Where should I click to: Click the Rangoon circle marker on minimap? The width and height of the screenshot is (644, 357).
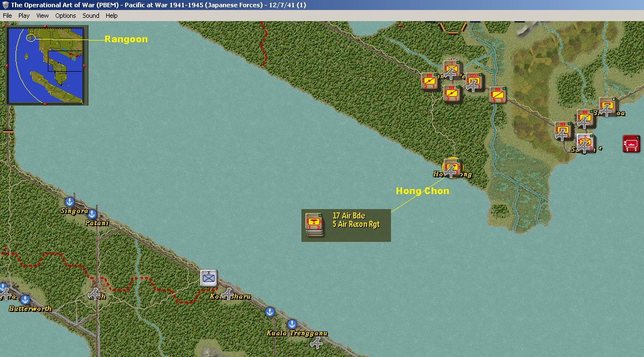(31, 38)
